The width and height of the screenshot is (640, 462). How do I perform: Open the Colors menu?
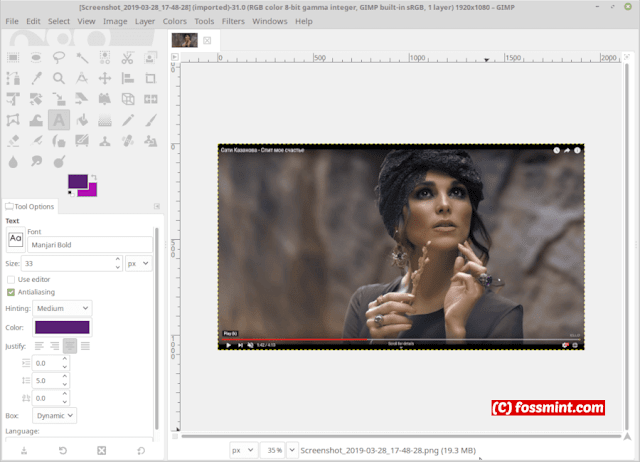(174, 21)
